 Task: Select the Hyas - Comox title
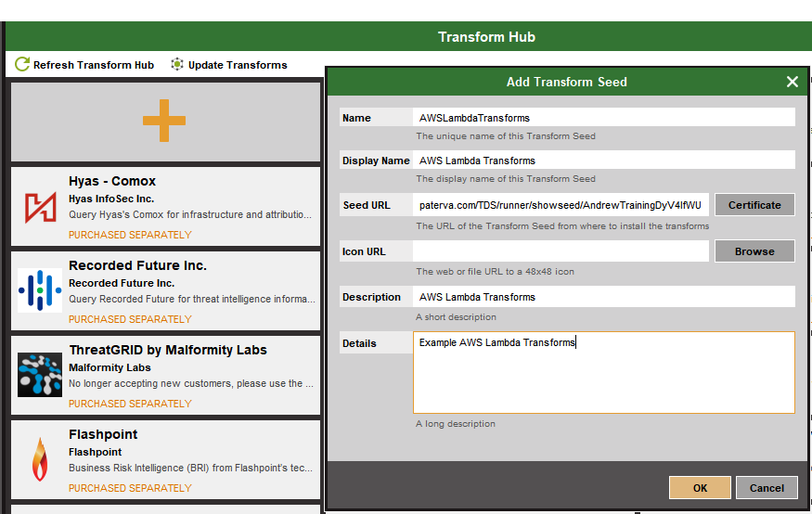(x=112, y=181)
